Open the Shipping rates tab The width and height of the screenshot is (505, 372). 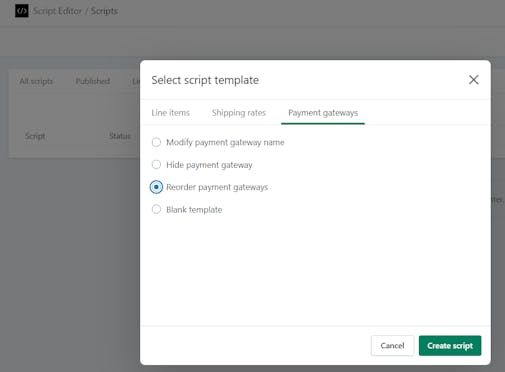click(x=239, y=113)
